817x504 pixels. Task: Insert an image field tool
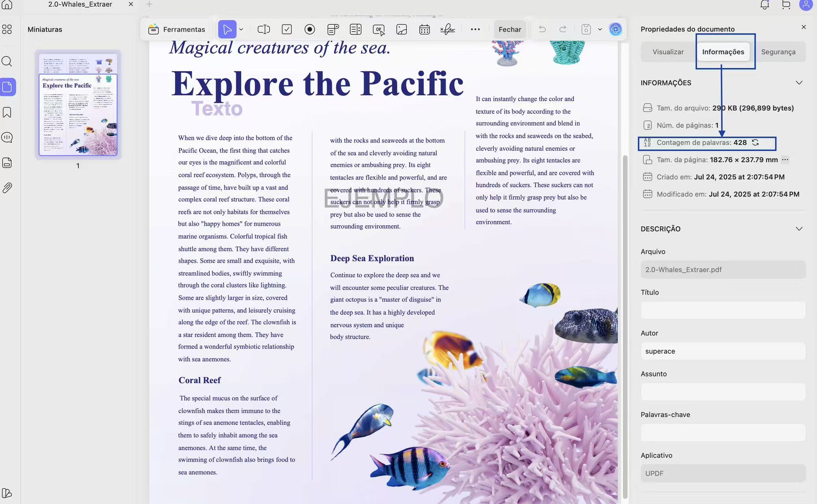pos(401,30)
